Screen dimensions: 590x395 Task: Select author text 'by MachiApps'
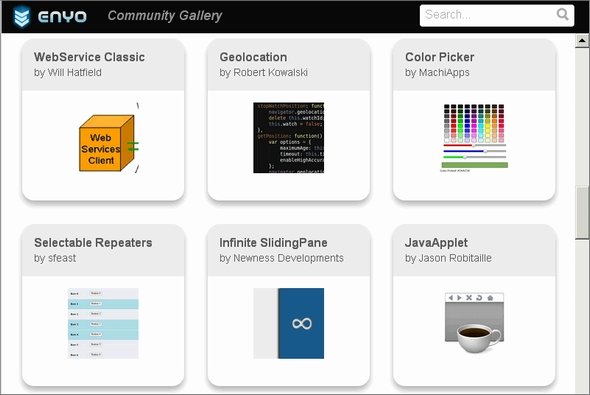point(437,72)
